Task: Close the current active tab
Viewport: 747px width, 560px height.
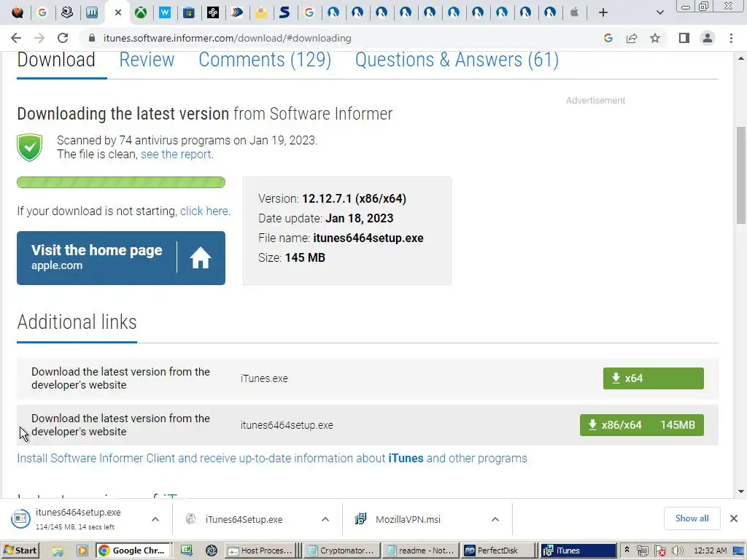Action: (118, 12)
